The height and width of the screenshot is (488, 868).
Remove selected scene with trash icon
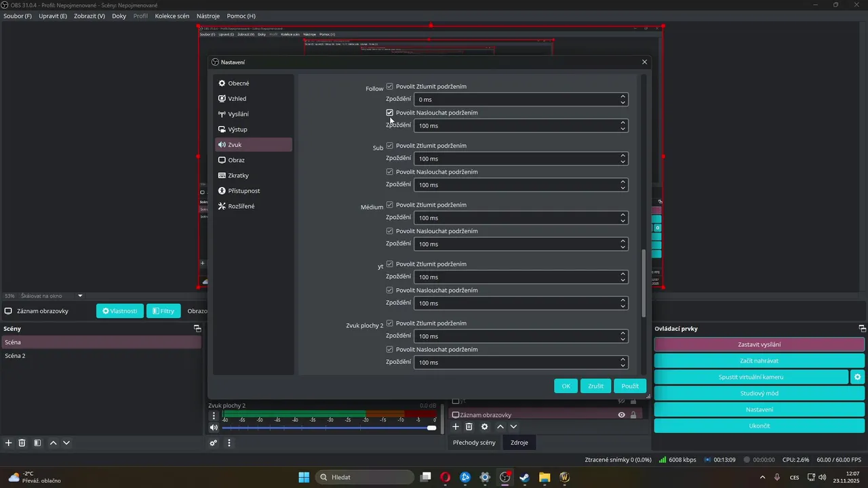click(x=22, y=443)
